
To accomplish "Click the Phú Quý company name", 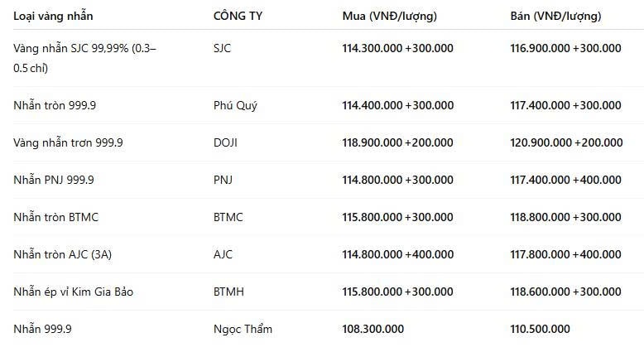I will 235,105.
